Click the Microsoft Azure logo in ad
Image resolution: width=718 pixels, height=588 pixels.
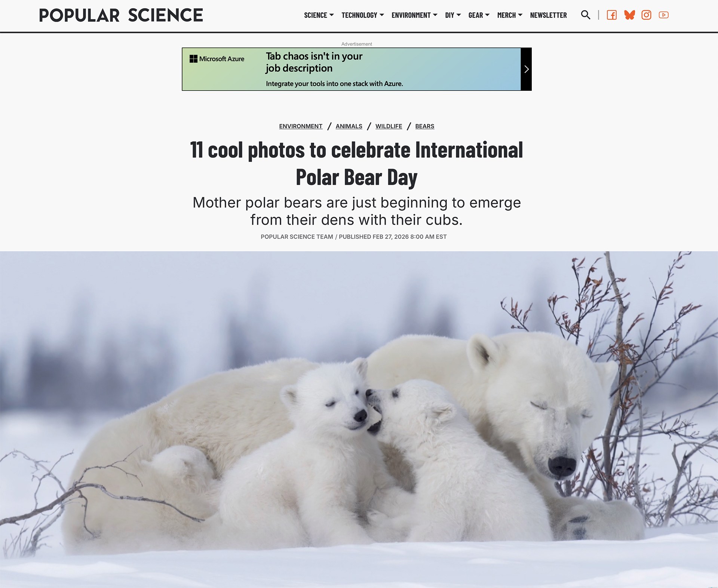[x=217, y=59]
